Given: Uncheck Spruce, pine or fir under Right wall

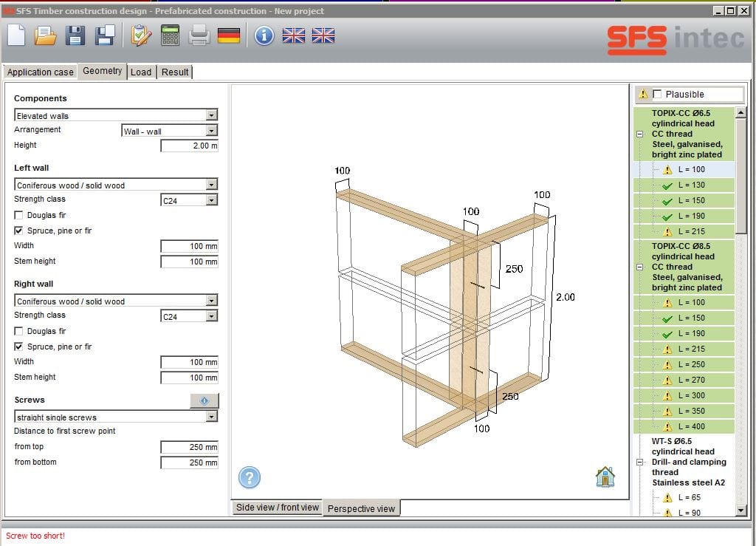Looking at the screenshot, I should [x=19, y=347].
